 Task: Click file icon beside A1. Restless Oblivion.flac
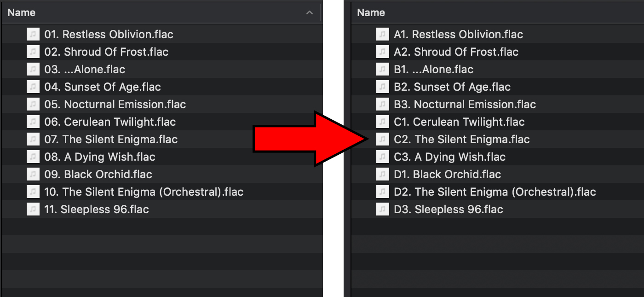[382, 35]
